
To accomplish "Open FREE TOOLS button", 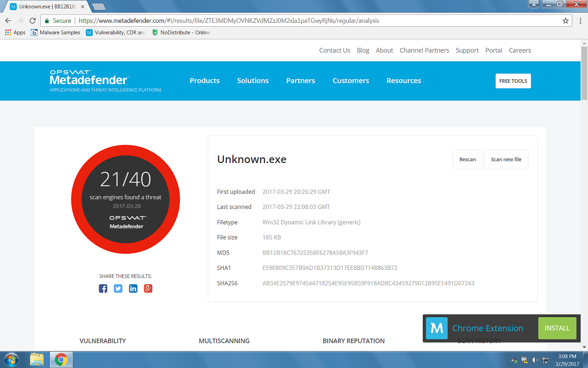I will tap(513, 81).
